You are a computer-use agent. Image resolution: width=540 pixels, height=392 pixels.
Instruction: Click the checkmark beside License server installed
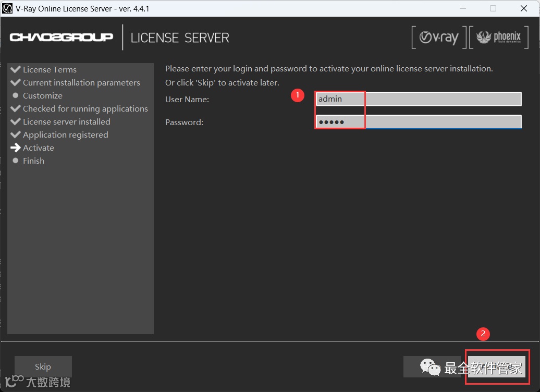pyautogui.click(x=16, y=121)
